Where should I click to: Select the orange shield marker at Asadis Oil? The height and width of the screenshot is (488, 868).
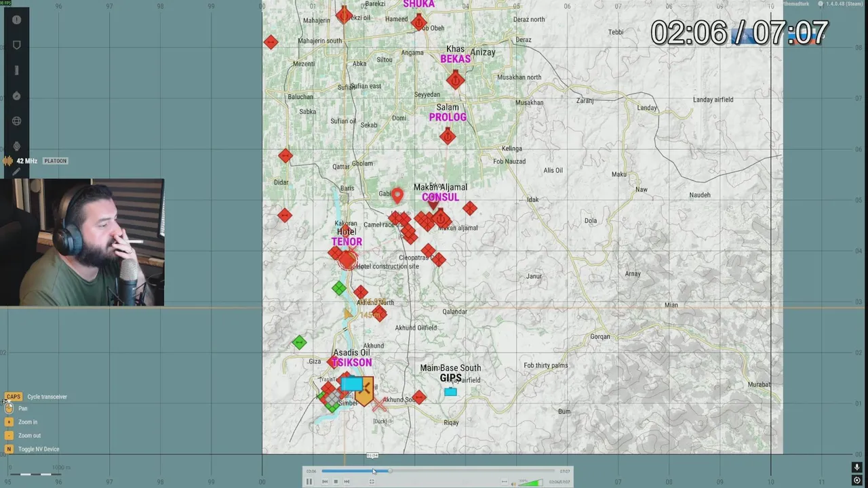point(365,392)
